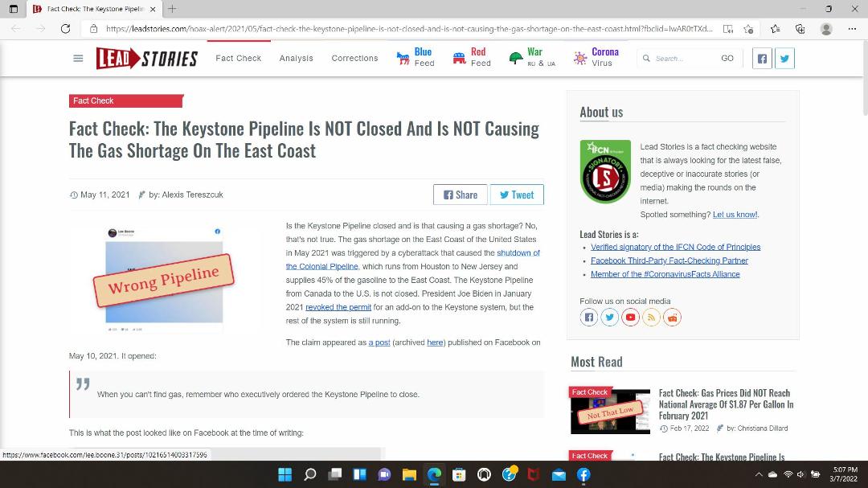Open the browser Favorites list
This screenshot has width=868, height=488.
775,29
